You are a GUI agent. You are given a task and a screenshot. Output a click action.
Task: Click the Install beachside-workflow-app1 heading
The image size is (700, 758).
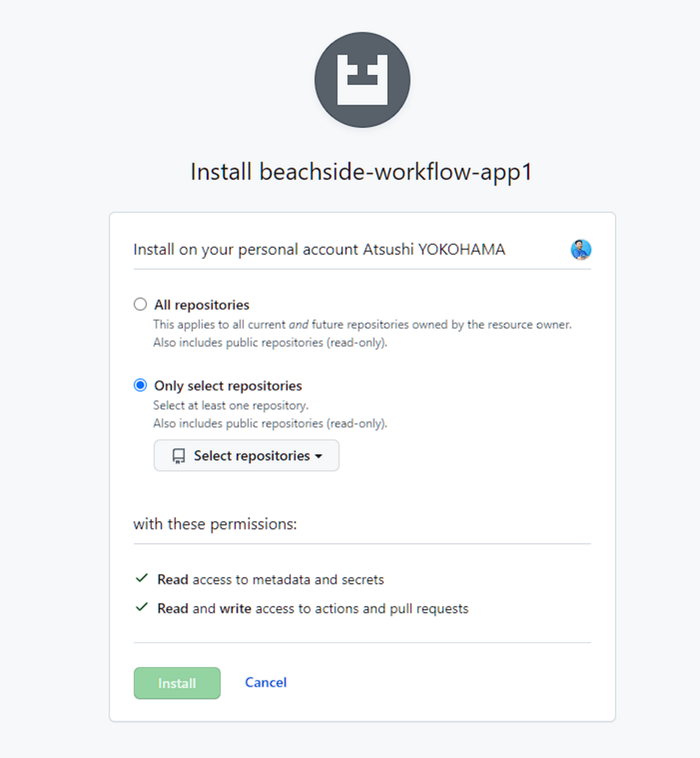[x=361, y=172]
